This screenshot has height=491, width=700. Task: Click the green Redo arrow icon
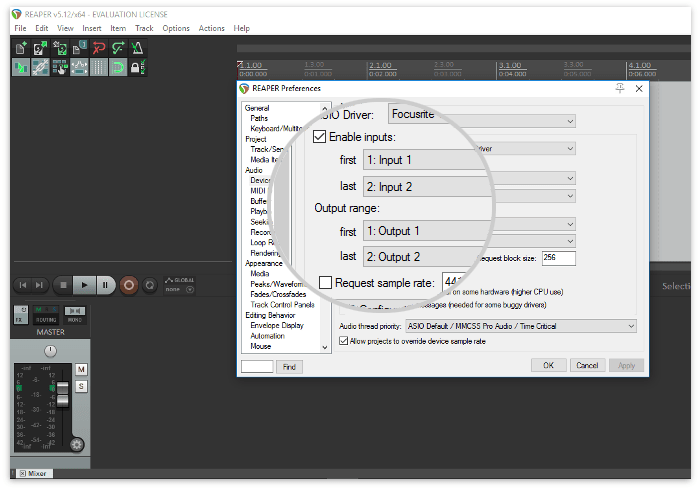point(118,48)
